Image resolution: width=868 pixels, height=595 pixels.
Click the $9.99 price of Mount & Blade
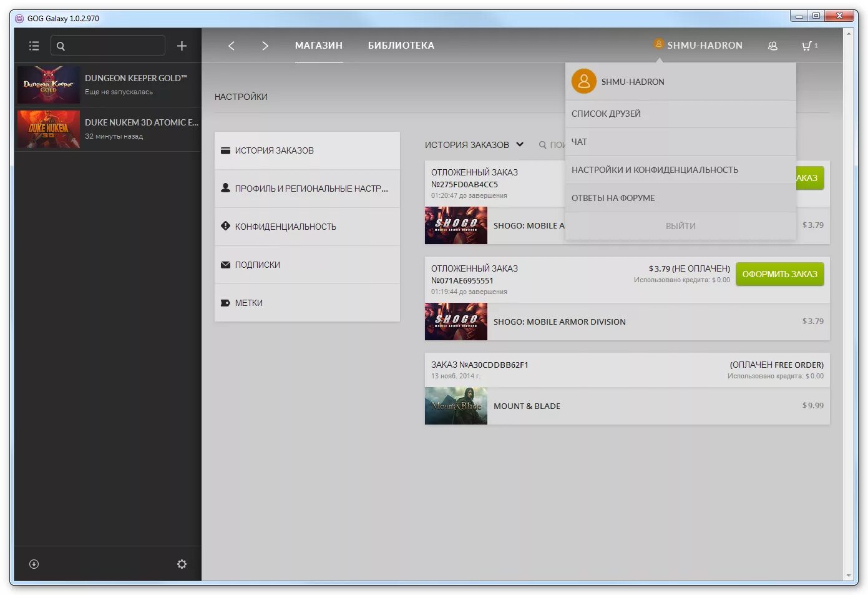(813, 406)
